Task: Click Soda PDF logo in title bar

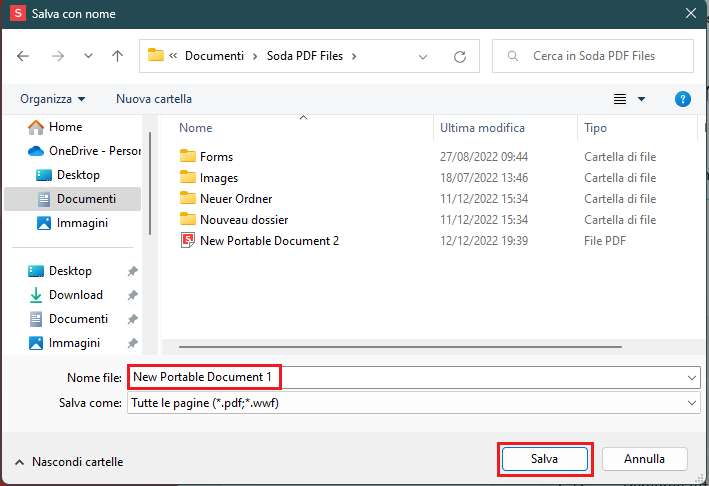Action: pyautogui.click(x=18, y=13)
